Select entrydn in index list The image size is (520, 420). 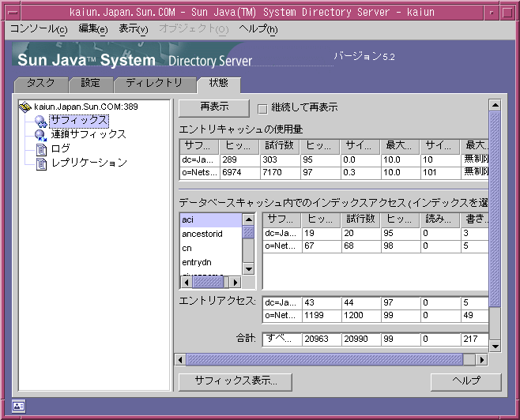click(211, 262)
